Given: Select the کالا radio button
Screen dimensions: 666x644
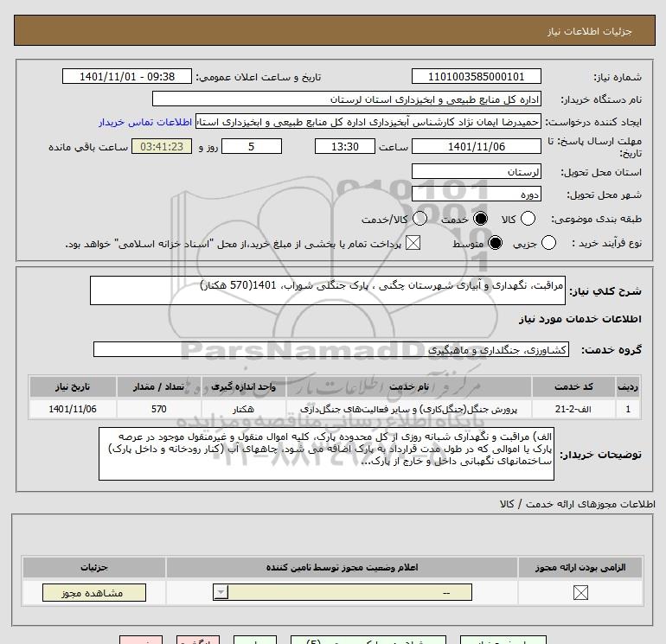Looking at the screenshot, I should click(528, 219).
